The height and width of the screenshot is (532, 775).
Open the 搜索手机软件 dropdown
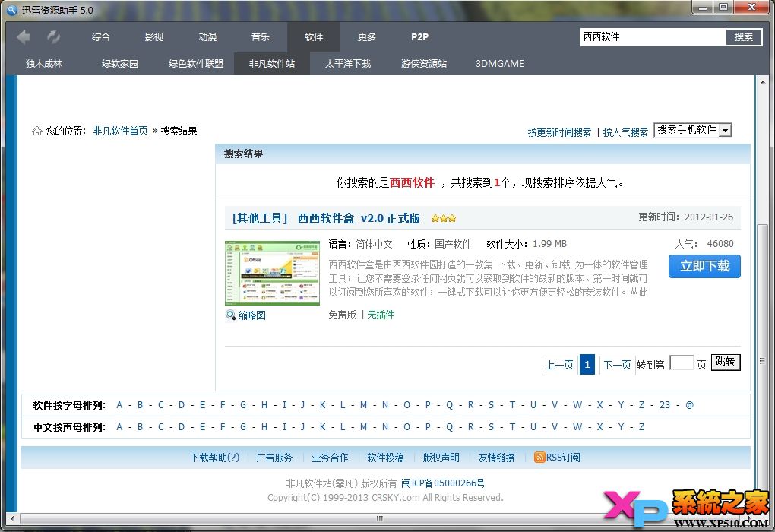(692, 129)
